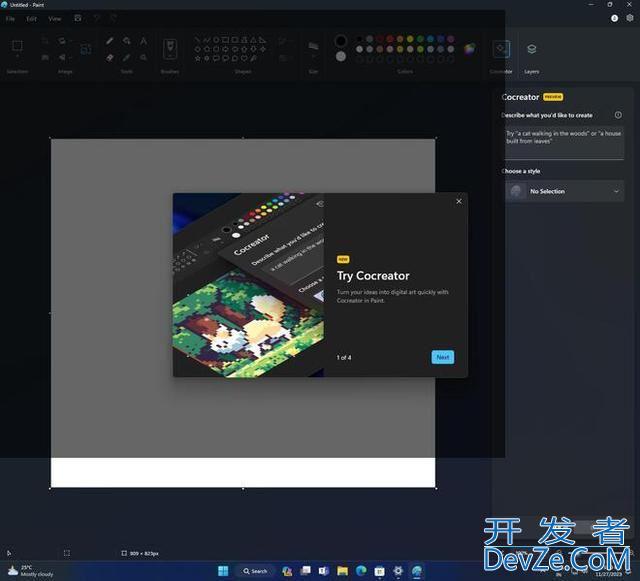Screen dimensions: 640x581
Task: Click the Cocreator description text box
Action: click(x=564, y=143)
